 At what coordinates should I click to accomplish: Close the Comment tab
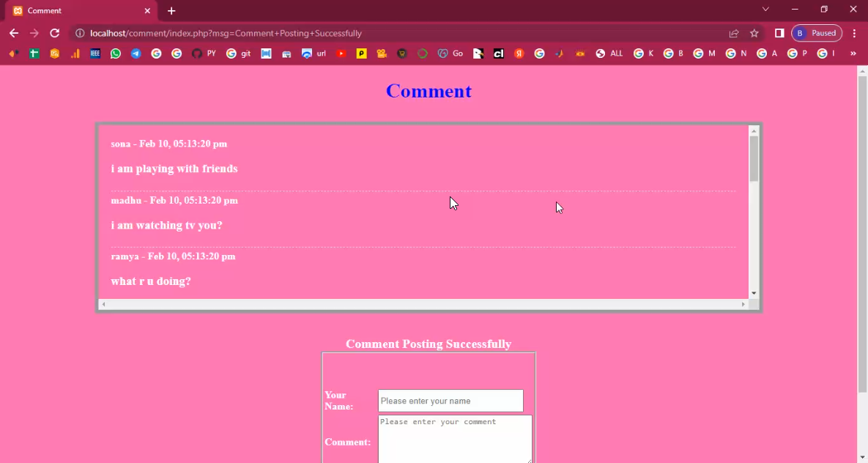[147, 11]
